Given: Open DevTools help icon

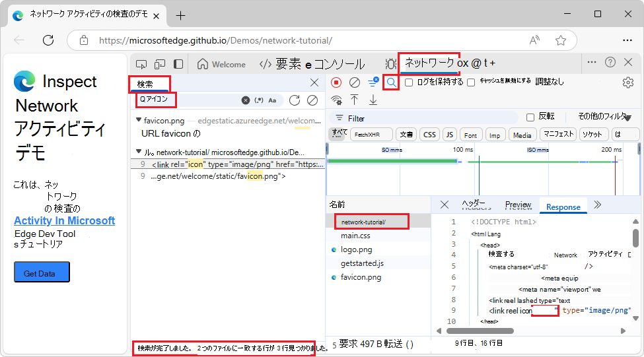Looking at the screenshot, I should click(610, 63).
